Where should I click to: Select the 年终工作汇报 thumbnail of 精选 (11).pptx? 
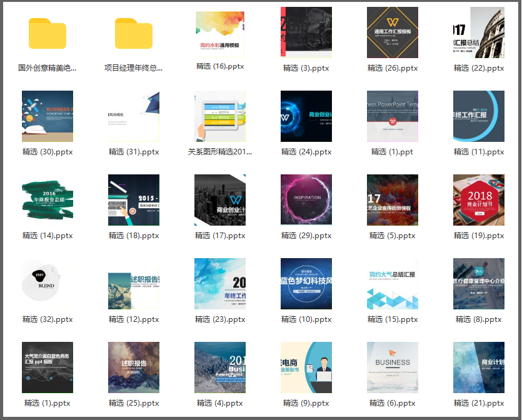click(479, 116)
